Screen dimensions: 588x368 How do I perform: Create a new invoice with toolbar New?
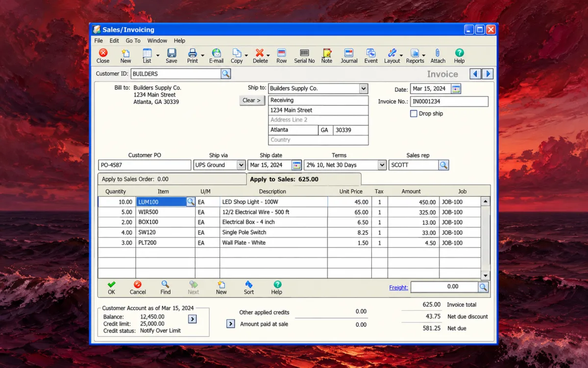(x=125, y=53)
